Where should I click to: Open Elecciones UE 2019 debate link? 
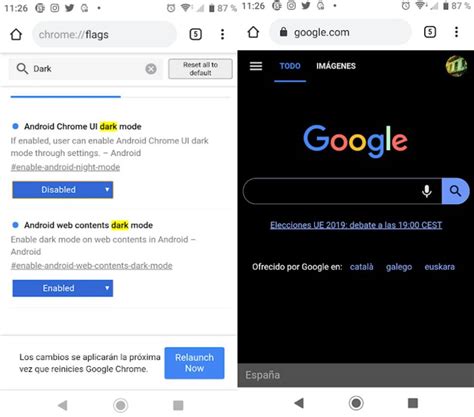(356, 225)
